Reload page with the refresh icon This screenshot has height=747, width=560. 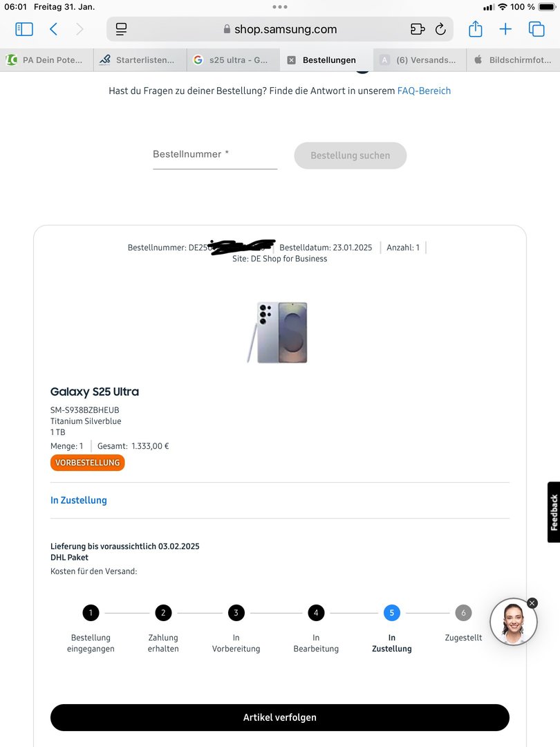[440, 30]
